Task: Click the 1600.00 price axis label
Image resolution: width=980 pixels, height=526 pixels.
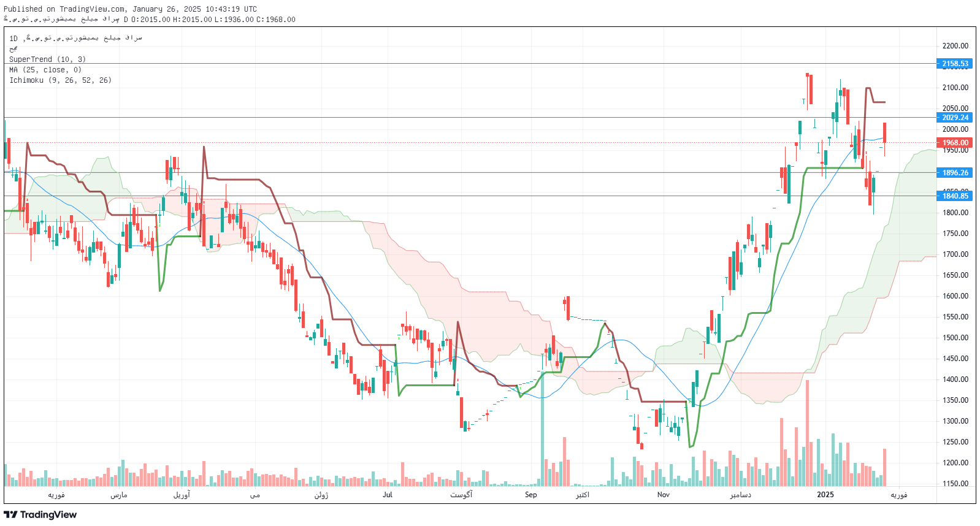Action: pyautogui.click(x=955, y=296)
